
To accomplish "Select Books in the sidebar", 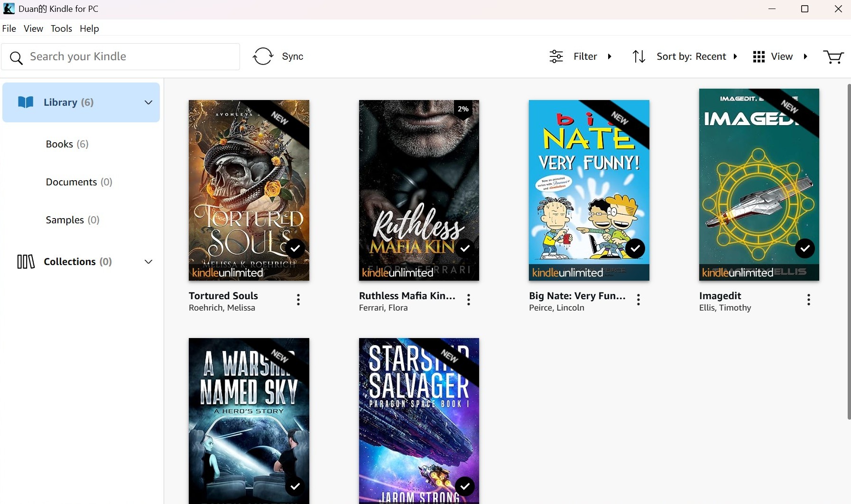I will (59, 144).
